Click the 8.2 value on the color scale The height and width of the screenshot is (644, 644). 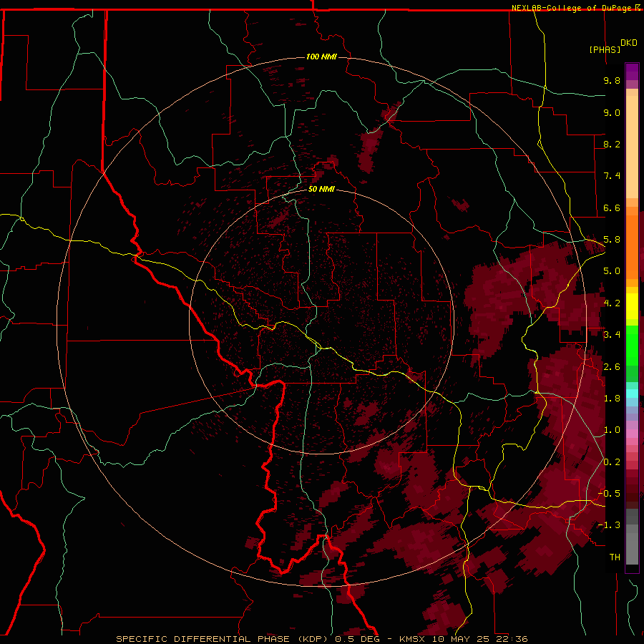[612, 144]
